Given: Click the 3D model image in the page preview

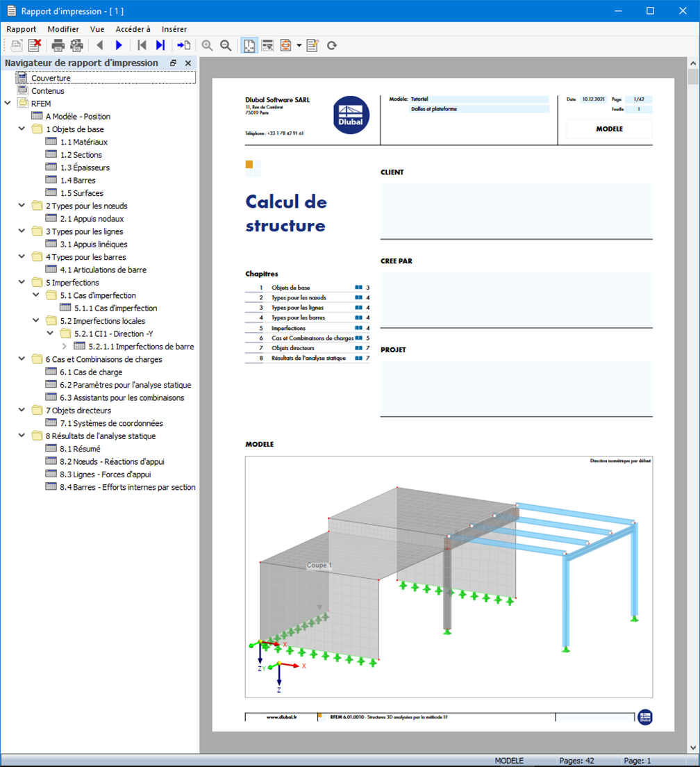Looking at the screenshot, I should (x=449, y=577).
